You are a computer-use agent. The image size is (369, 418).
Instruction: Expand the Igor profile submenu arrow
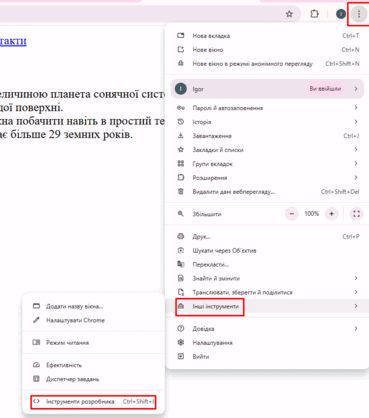[x=356, y=89]
